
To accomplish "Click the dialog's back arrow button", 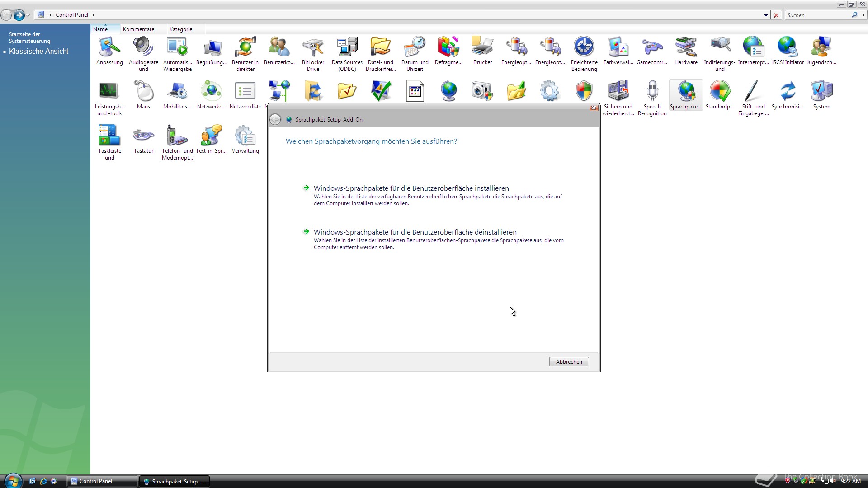I will 275,119.
